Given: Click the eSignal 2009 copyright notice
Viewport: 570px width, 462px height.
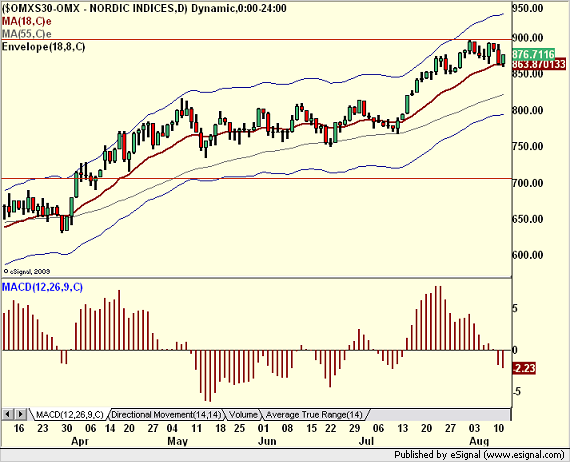Looking at the screenshot, I should pos(27,272).
